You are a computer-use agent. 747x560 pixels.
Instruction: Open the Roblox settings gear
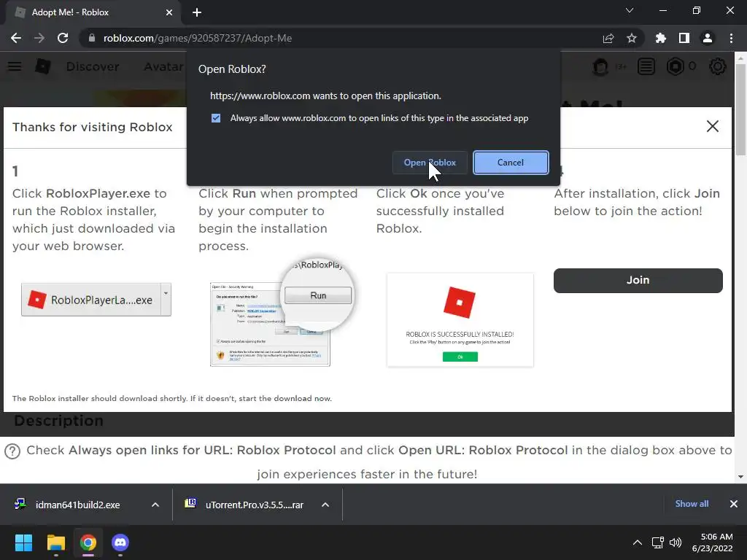coord(718,66)
